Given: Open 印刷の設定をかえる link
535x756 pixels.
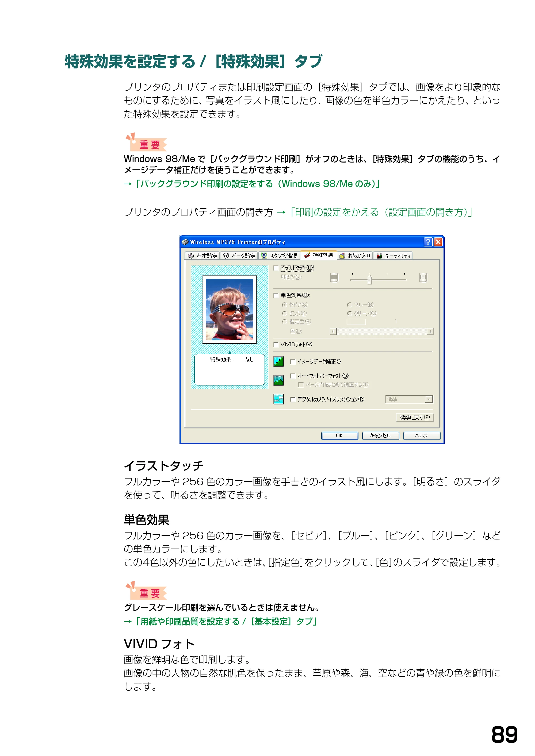Looking at the screenshot, I should point(381,212).
